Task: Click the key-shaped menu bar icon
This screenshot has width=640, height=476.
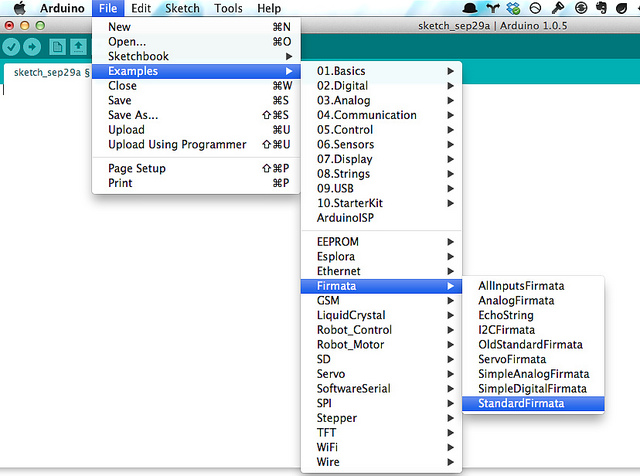Action: point(558,8)
